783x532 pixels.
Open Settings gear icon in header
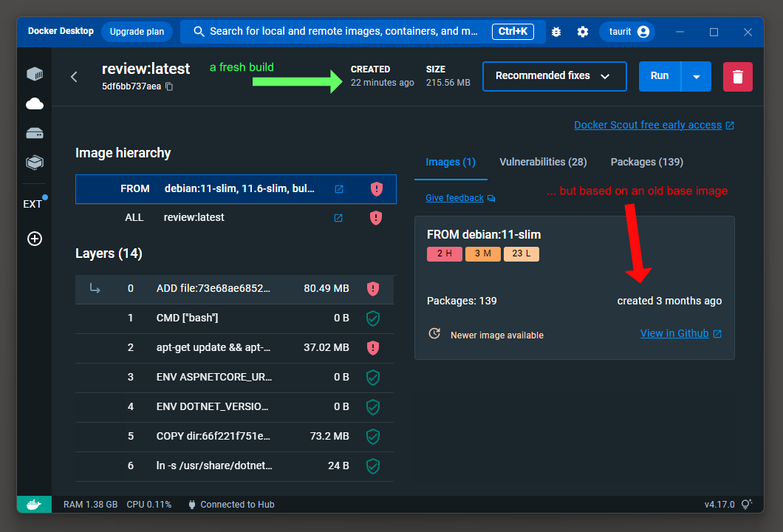pyautogui.click(x=582, y=32)
